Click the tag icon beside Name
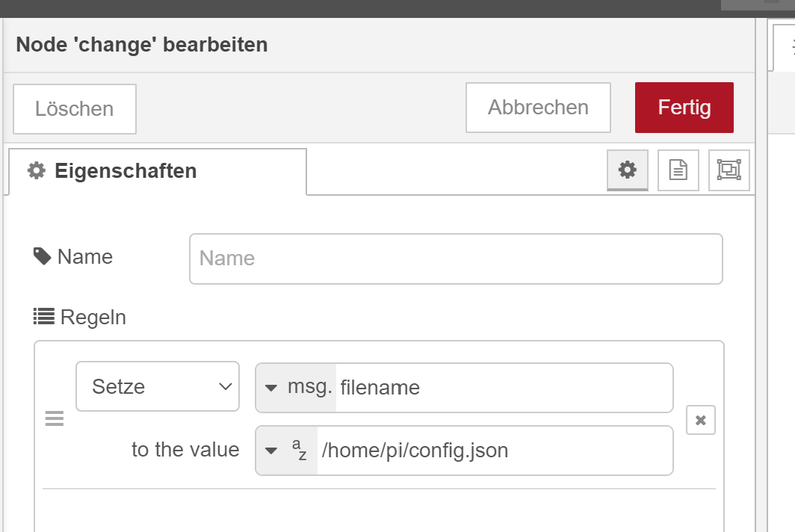795x532 pixels. [x=42, y=256]
